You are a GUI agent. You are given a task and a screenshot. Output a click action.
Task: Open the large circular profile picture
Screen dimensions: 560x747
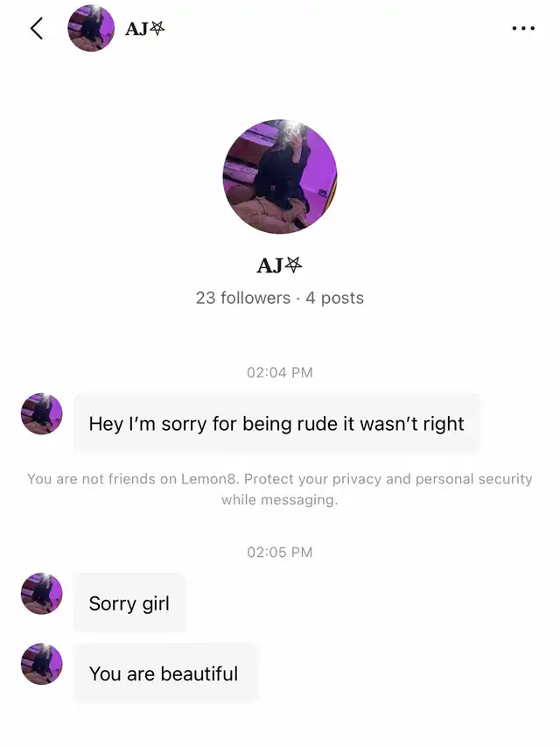coord(280,177)
